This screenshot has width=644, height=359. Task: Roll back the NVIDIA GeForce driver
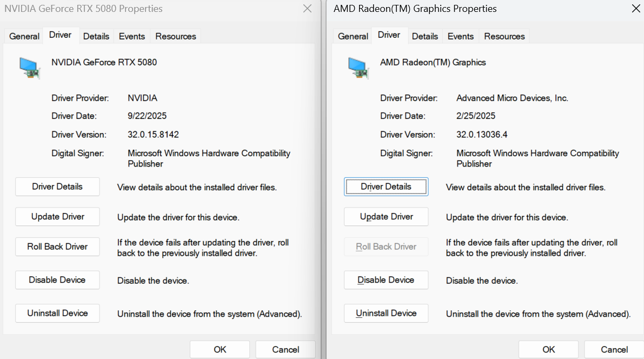[57, 247]
